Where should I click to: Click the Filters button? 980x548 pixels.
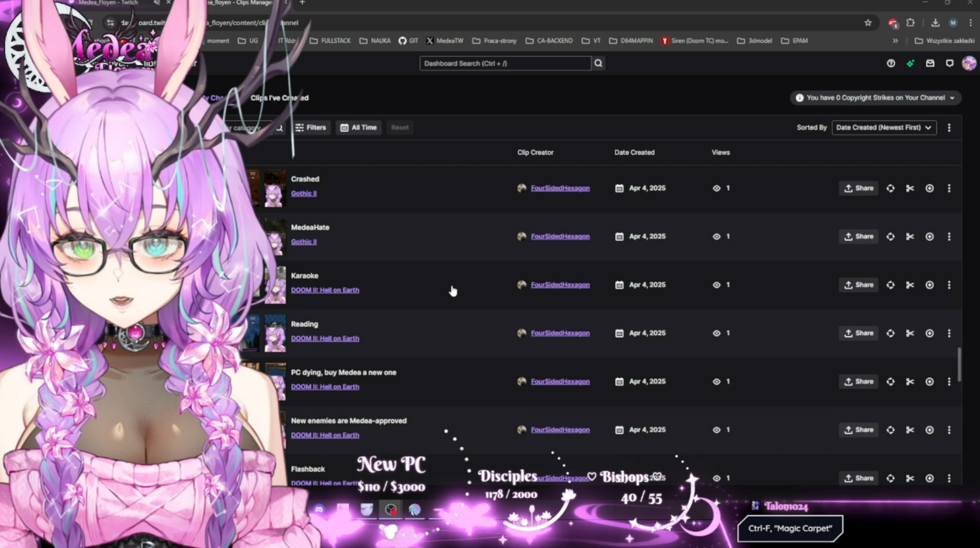pyautogui.click(x=311, y=127)
